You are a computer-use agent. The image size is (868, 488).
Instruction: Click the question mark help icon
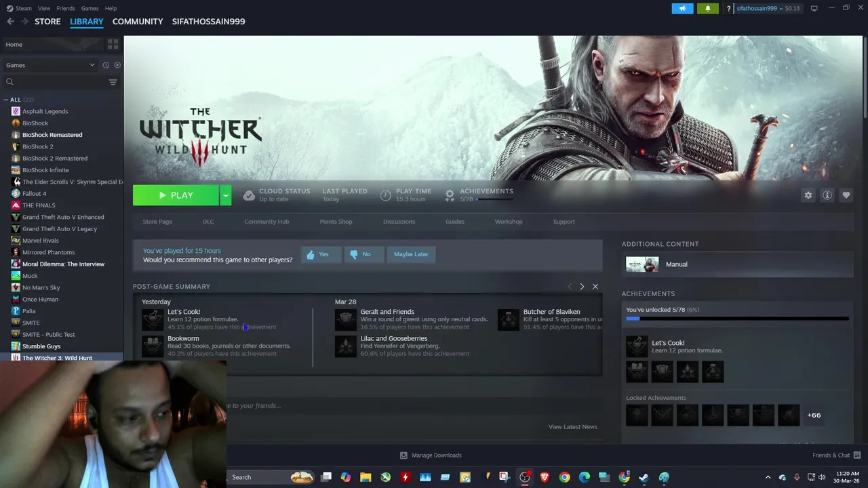728,9
